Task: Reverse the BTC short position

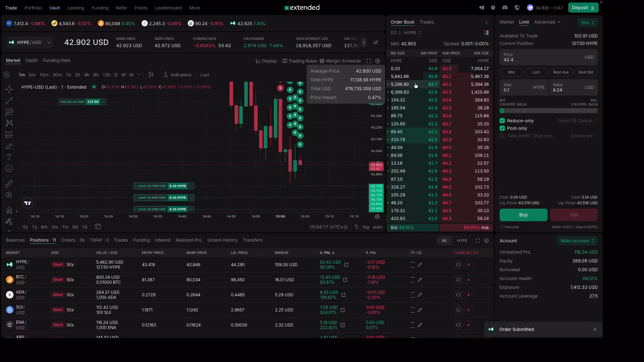Action: (458, 280)
